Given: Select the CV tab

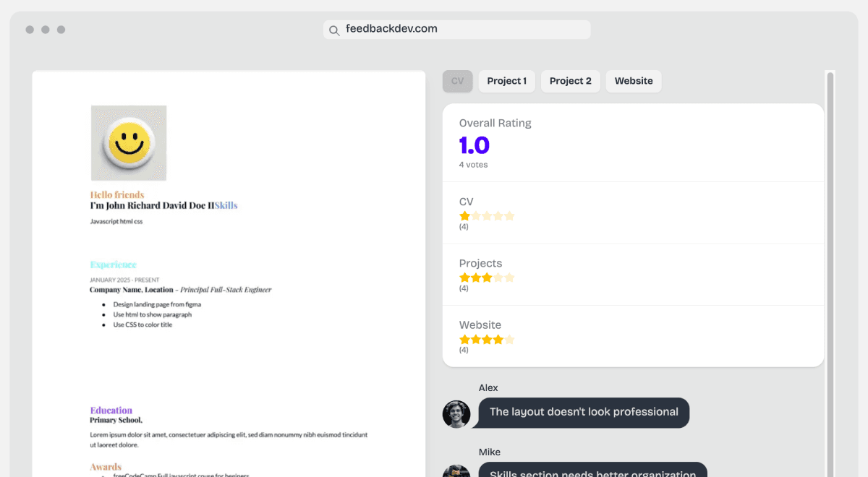Looking at the screenshot, I should [x=457, y=81].
